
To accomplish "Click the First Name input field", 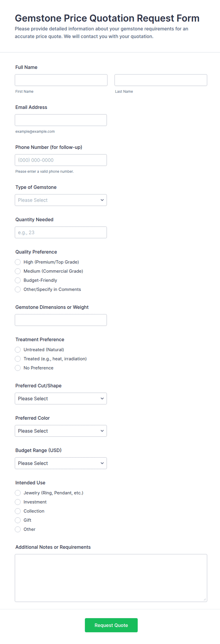I will pyautogui.click(x=61, y=80).
